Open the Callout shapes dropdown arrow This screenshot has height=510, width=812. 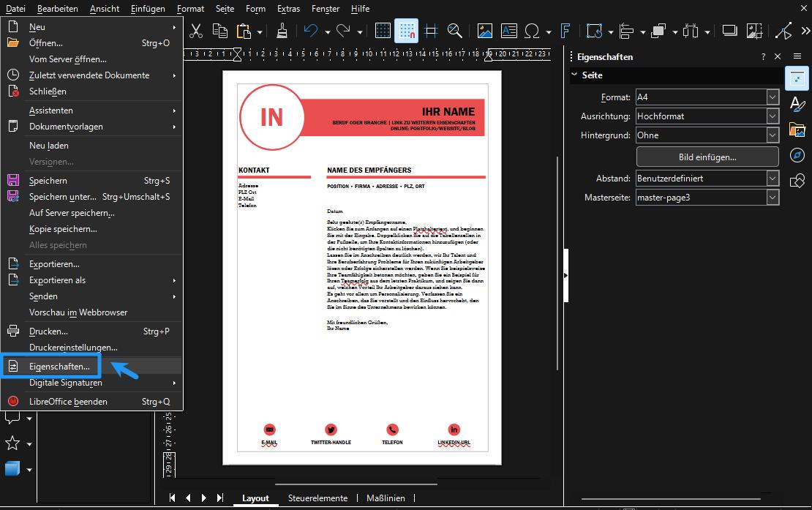coord(29,419)
